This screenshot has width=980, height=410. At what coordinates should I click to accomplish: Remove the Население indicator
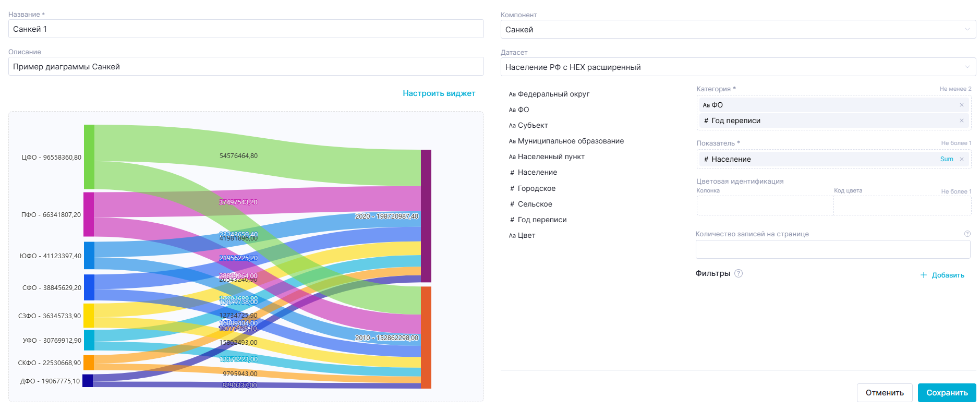[961, 159]
